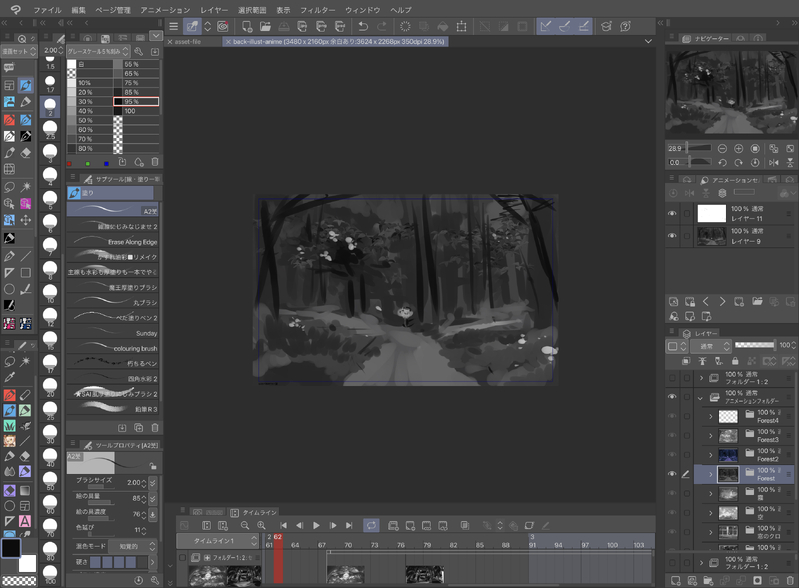799x588 pixels.
Task: Expand the Forest4 layer folder
Action: click(711, 417)
